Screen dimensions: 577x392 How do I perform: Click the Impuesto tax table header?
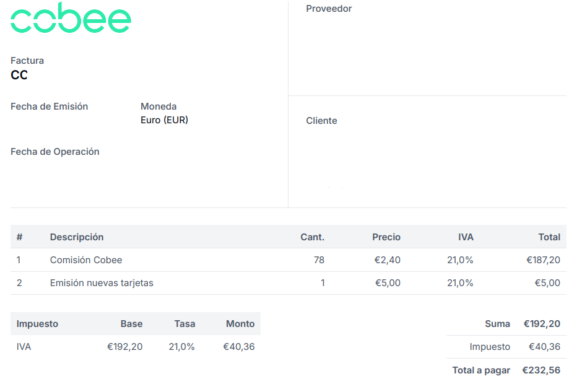(37, 324)
